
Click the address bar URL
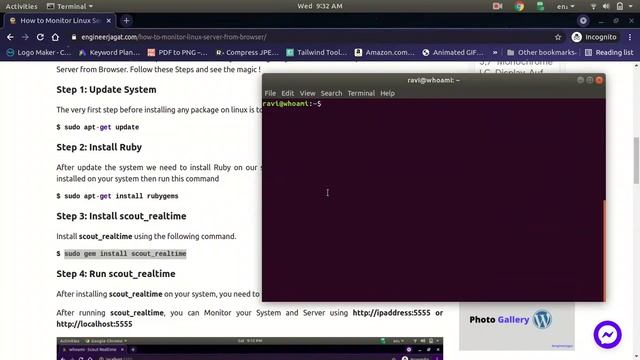point(174,37)
